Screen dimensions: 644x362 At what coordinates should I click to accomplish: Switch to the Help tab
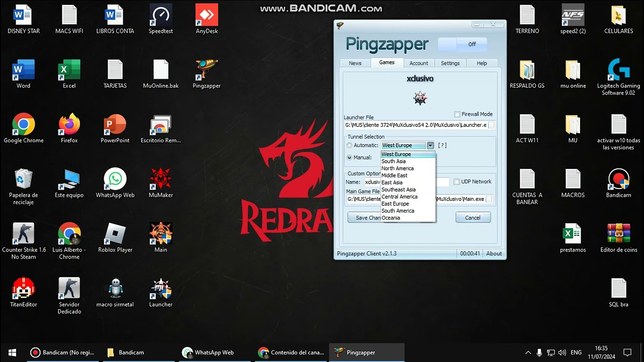click(x=482, y=63)
